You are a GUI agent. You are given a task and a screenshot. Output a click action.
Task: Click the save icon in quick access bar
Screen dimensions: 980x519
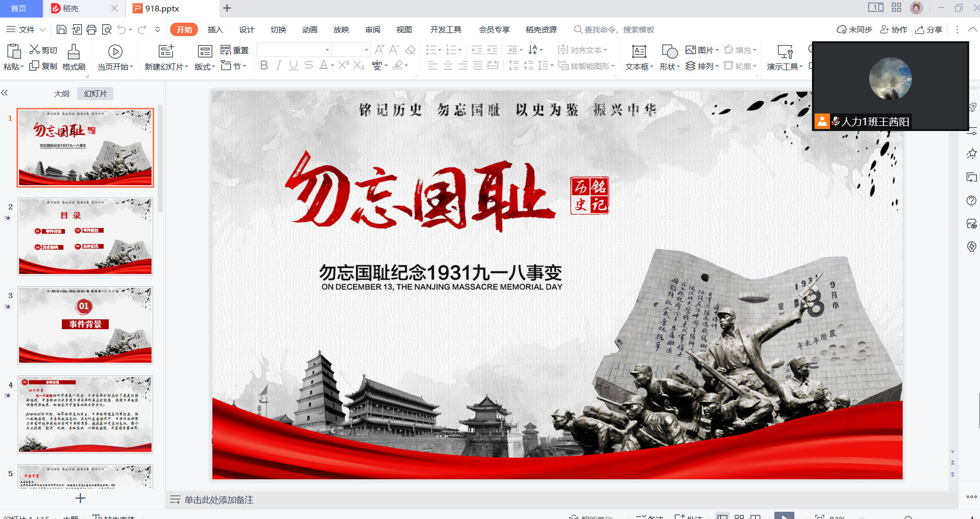[61, 29]
